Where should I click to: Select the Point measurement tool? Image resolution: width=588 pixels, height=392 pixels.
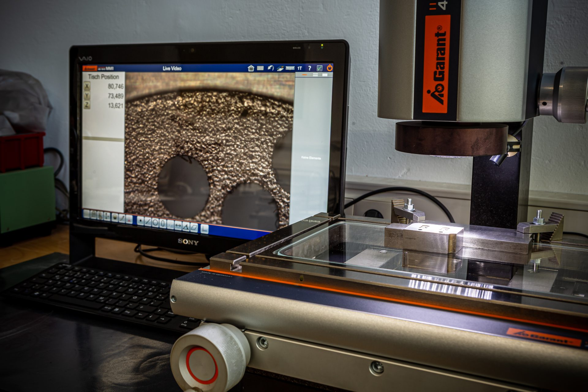coord(141,221)
